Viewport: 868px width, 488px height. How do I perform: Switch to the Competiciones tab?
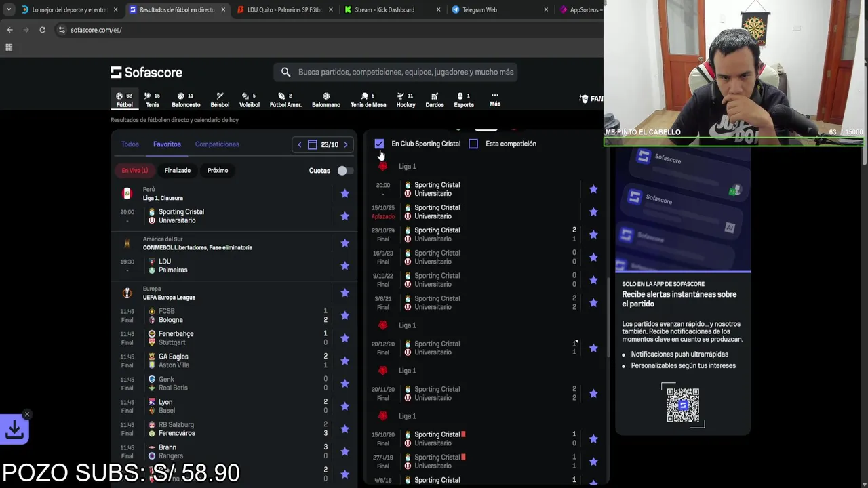[217, 144]
